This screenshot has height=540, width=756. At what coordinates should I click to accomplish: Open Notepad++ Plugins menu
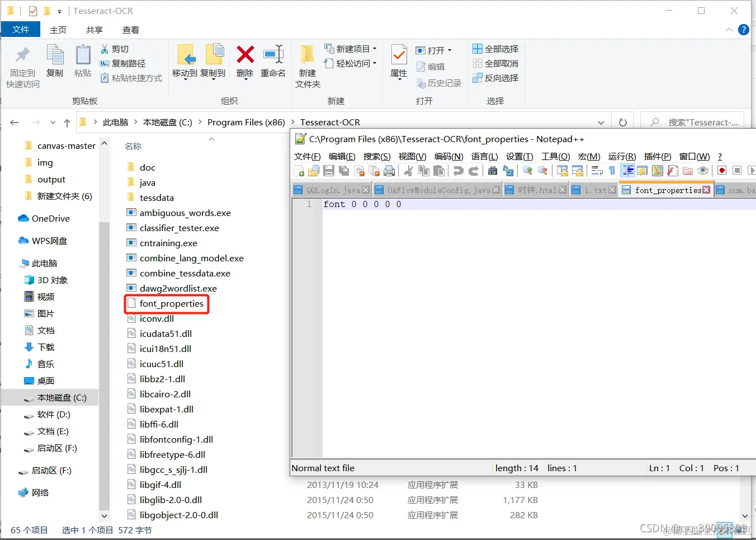click(658, 156)
